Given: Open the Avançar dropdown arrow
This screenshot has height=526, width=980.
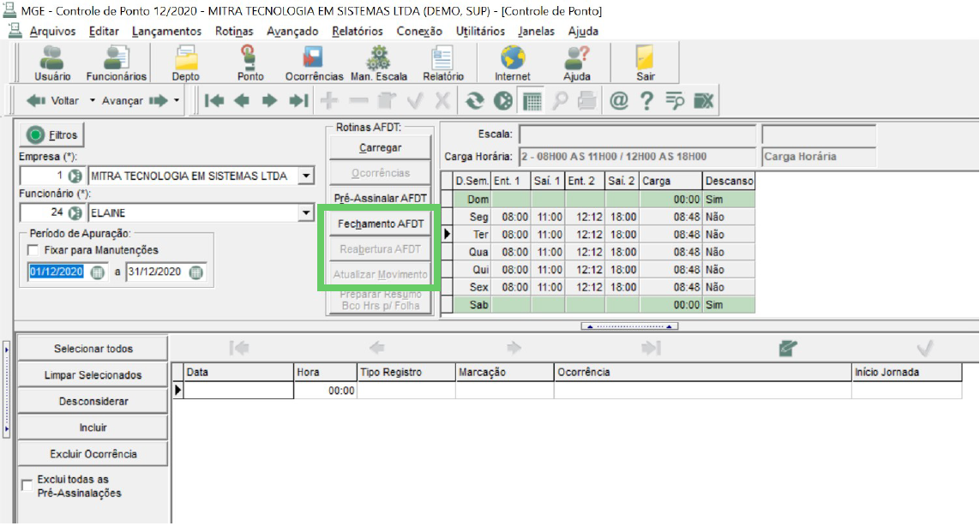Looking at the screenshot, I should 177,100.
